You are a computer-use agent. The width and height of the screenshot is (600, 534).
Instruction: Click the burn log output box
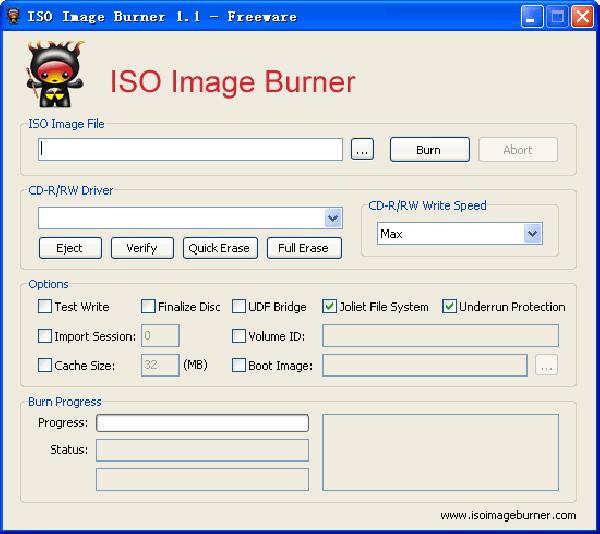coord(440,452)
